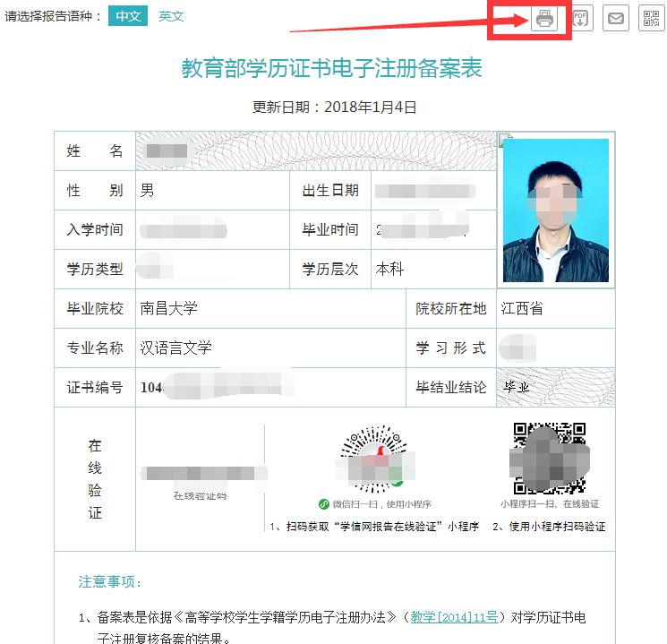Click the mini-program scan QR code image
The height and width of the screenshot is (644, 667).
pyautogui.click(x=549, y=459)
